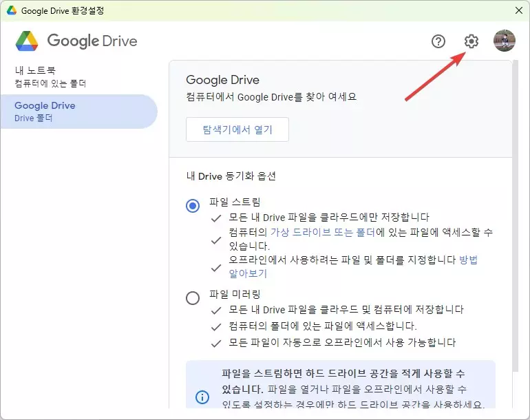Open the 가상 드라이브 또는 폴더 link
This screenshot has height=420, width=530.
(322, 232)
